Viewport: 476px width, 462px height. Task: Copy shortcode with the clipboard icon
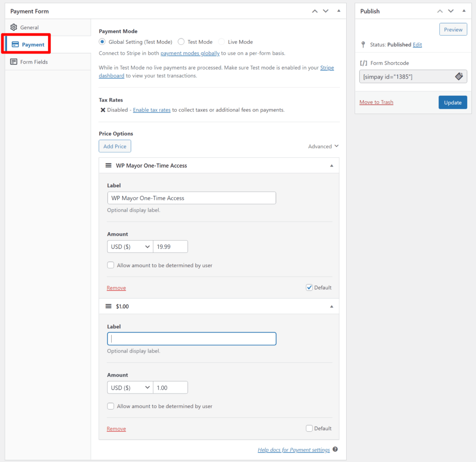click(459, 76)
